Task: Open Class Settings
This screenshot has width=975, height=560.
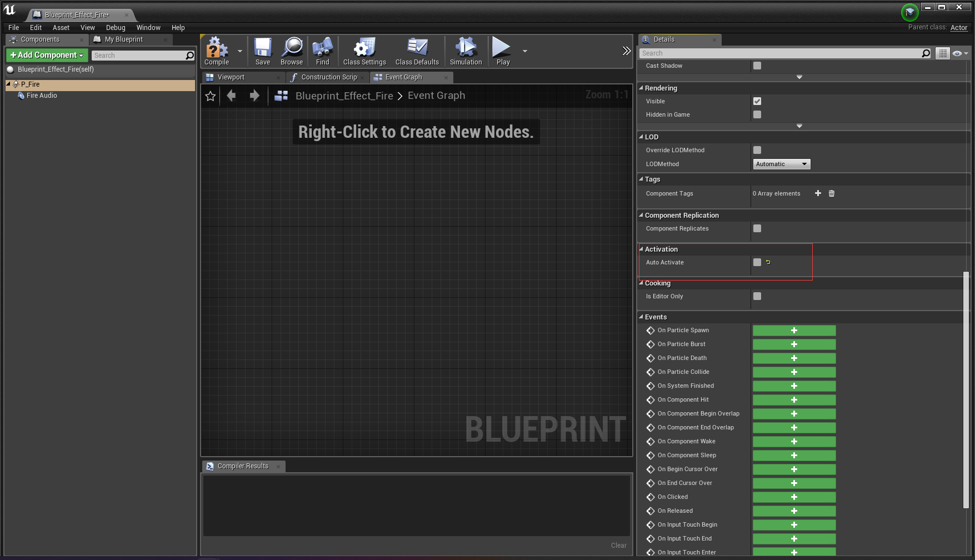Action: [364, 52]
